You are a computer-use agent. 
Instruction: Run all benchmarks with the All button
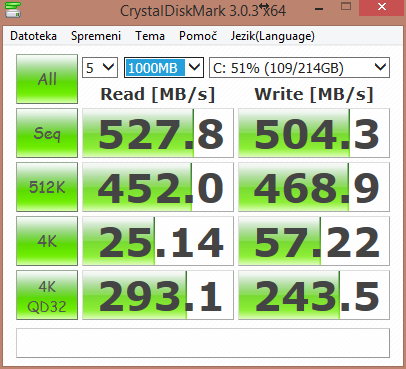click(47, 79)
